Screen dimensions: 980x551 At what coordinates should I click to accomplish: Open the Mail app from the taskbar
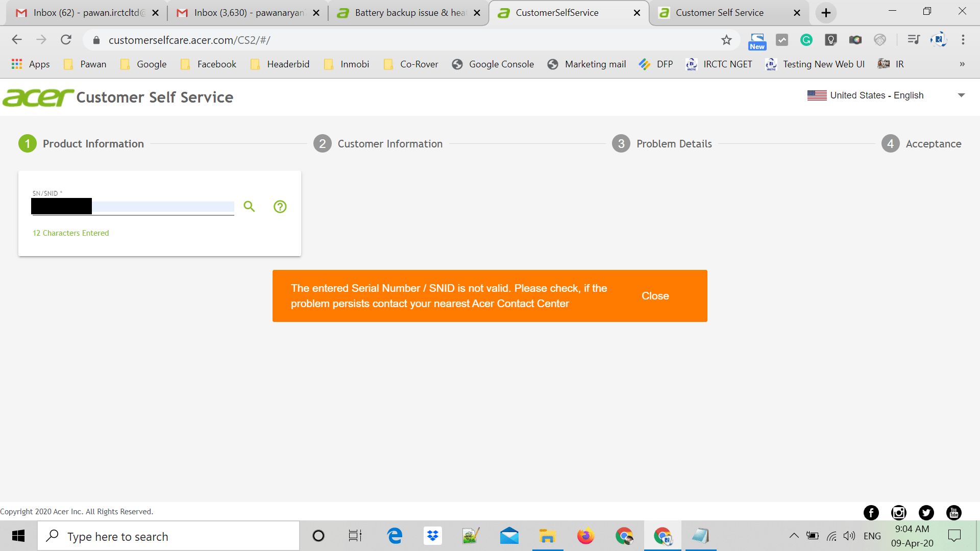509,536
